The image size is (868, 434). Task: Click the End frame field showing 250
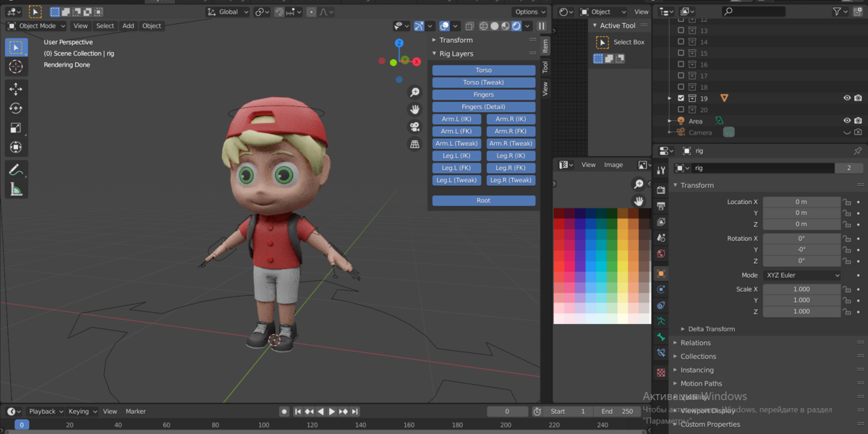point(617,412)
